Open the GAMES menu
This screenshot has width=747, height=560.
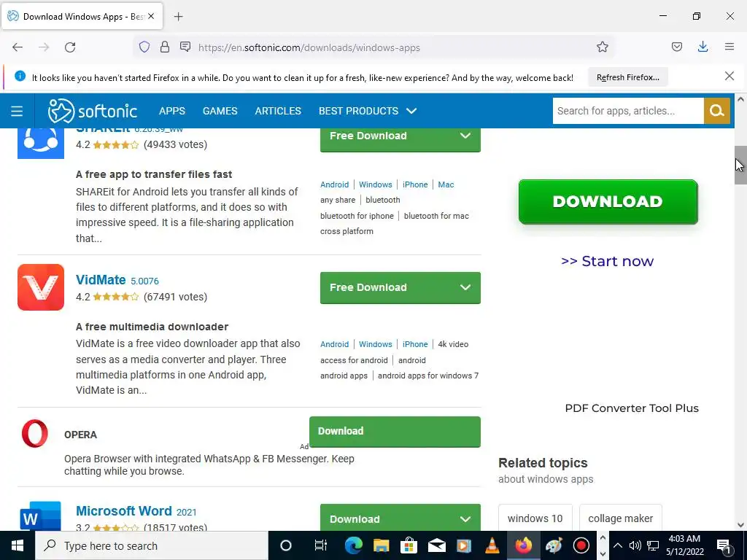220,111
